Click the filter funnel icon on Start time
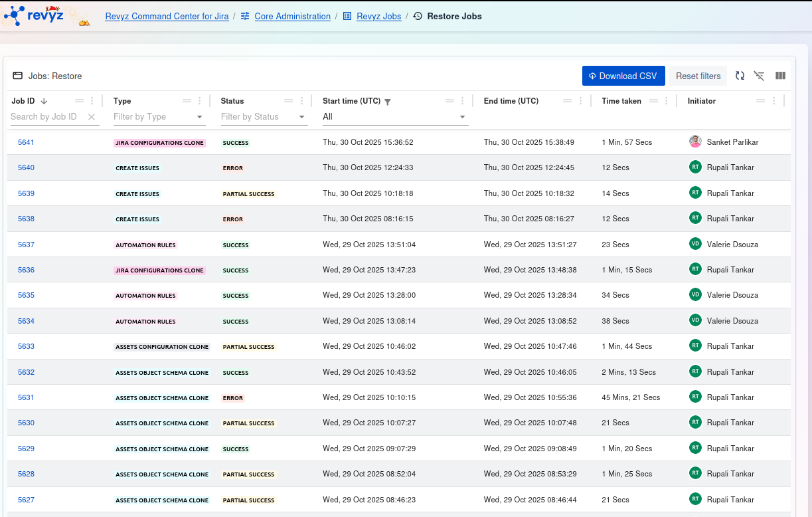This screenshot has height=517, width=812. (388, 102)
